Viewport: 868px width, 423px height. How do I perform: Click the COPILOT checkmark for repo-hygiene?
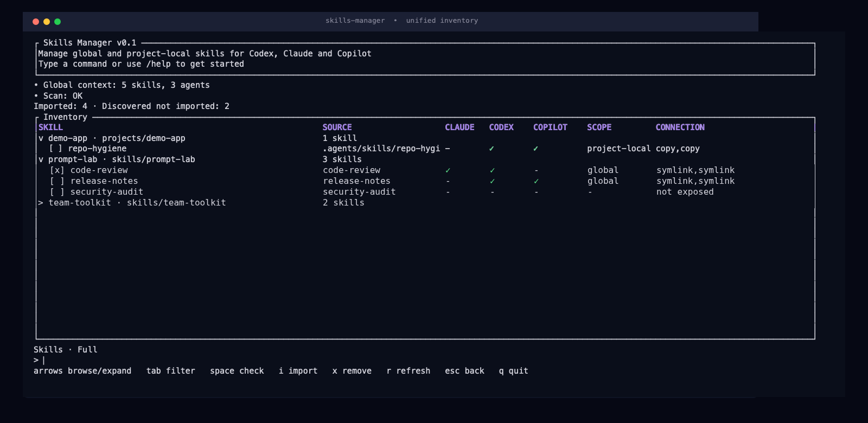pyautogui.click(x=535, y=149)
